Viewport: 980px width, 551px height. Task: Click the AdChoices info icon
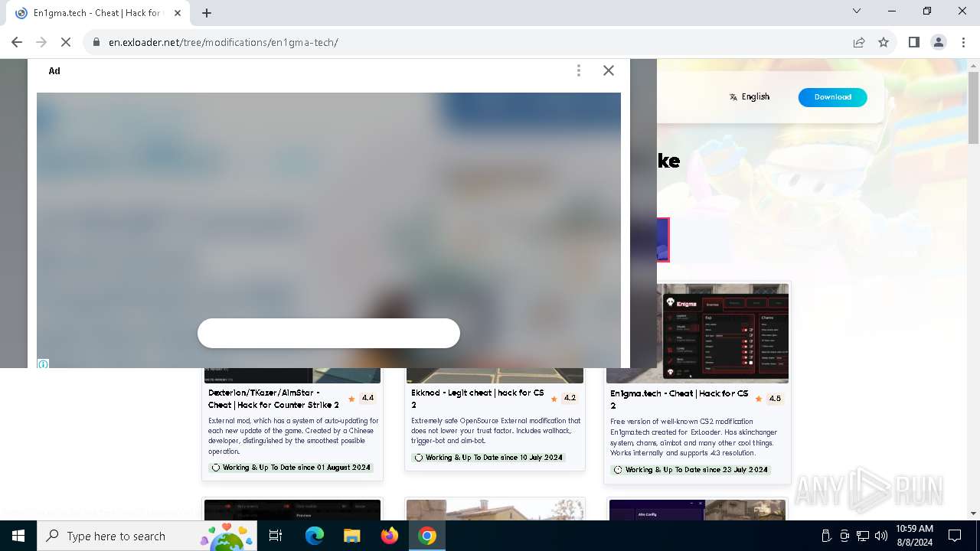point(43,364)
